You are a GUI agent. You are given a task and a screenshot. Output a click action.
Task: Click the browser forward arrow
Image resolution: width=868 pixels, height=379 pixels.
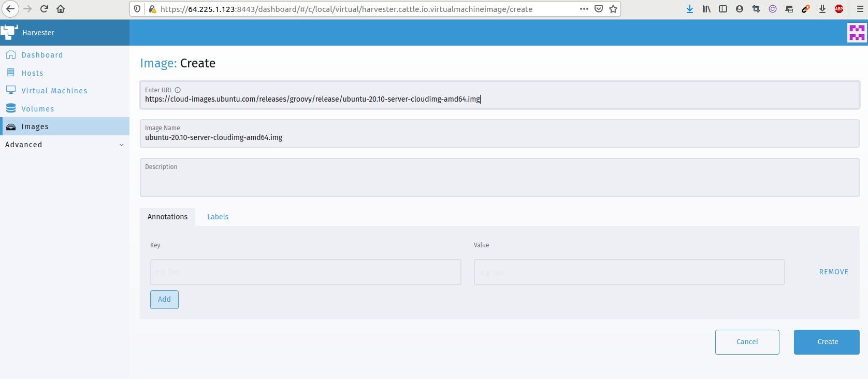[28, 9]
